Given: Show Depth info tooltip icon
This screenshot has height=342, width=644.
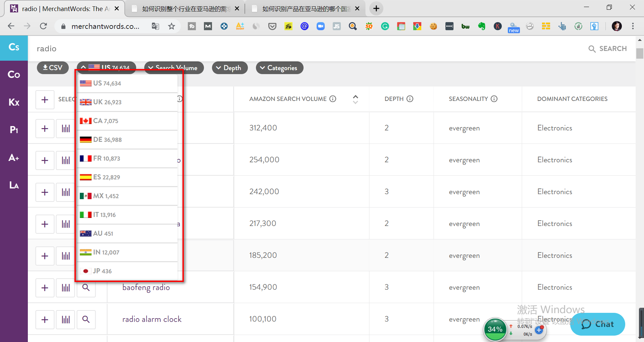Looking at the screenshot, I should (410, 99).
